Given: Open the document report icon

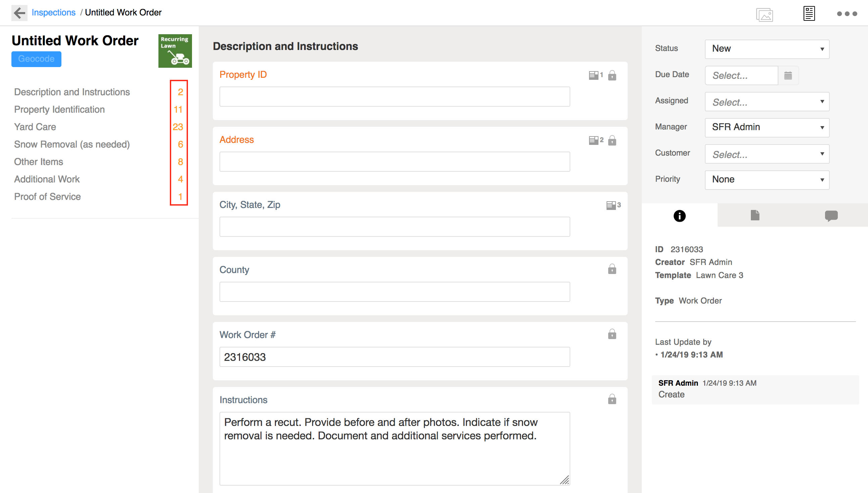Looking at the screenshot, I should [x=809, y=13].
